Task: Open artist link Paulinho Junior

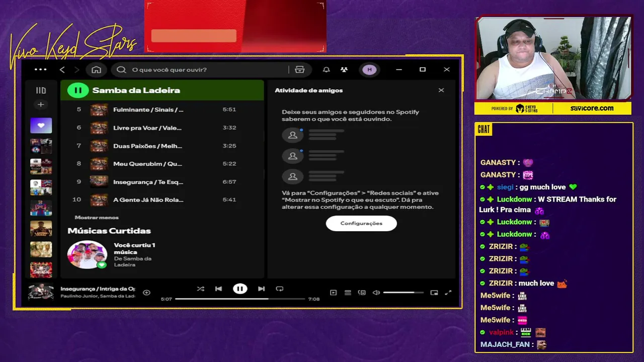Action: 78,296
